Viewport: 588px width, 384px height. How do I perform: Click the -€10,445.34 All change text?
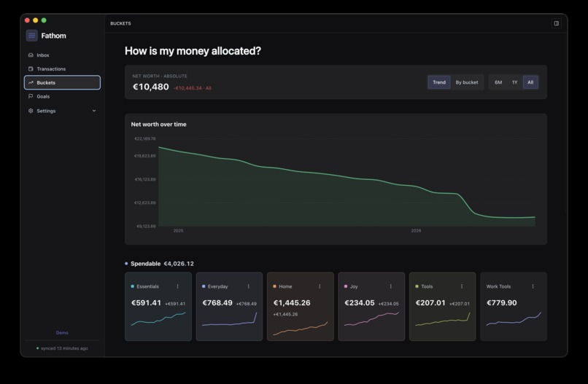[x=193, y=88]
